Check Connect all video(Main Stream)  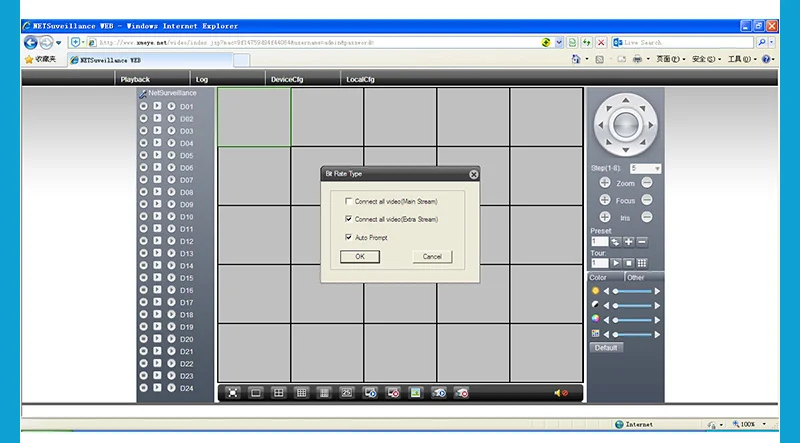pos(348,201)
